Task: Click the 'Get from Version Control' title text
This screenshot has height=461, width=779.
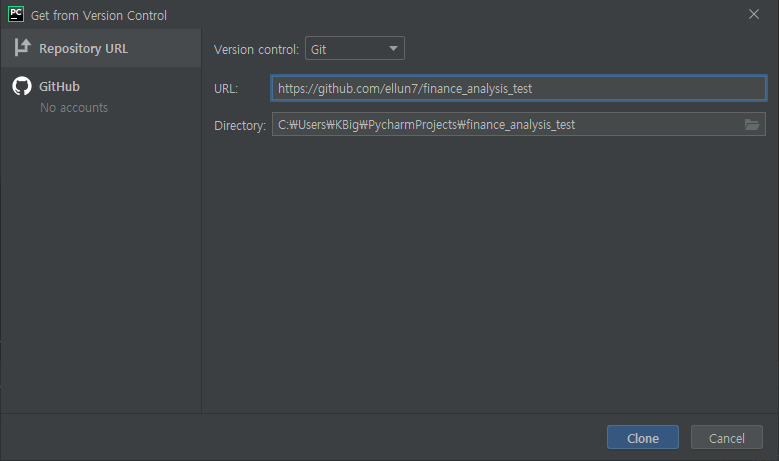Action: (x=99, y=15)
